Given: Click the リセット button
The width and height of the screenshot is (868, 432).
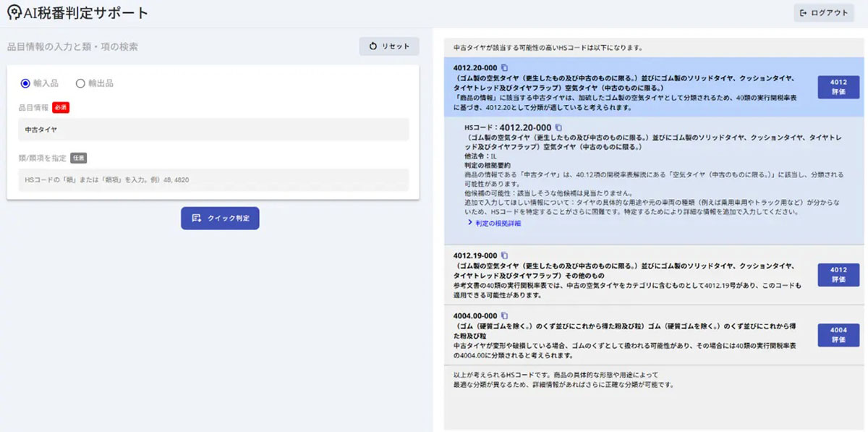Looking at the screenshot, I should [x=388, y=46].
